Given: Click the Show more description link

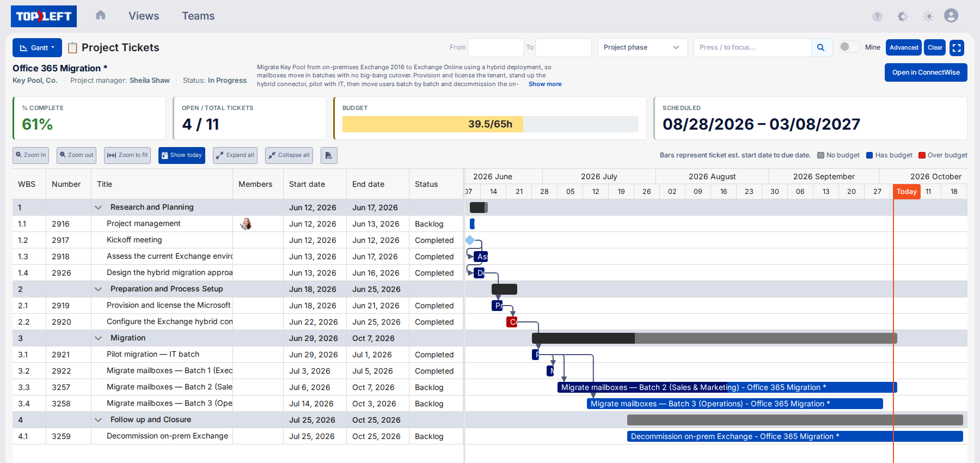Looking at the screenshot, I should click(x=545, y=84).
